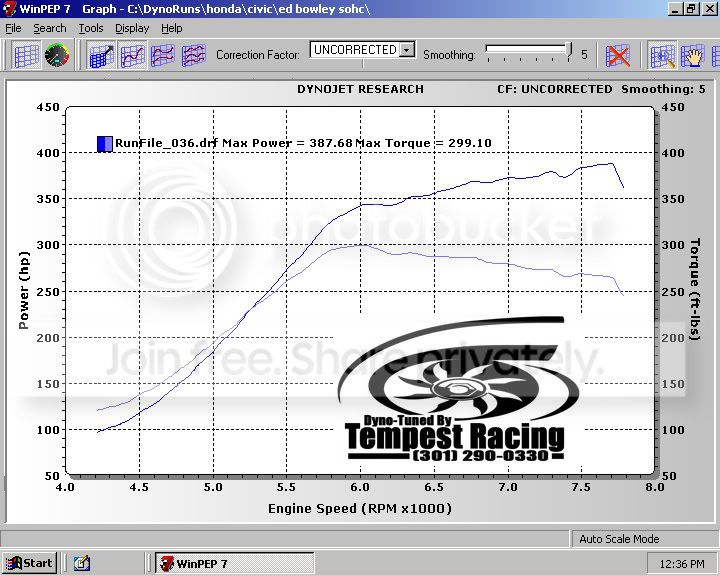Minimize the WinPEP 7 window
720x576 pixels.
tap(675, 9)
